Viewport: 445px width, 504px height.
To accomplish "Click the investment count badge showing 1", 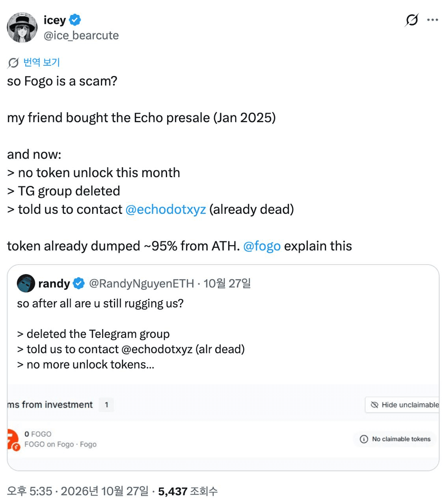I will click(106, 405).
